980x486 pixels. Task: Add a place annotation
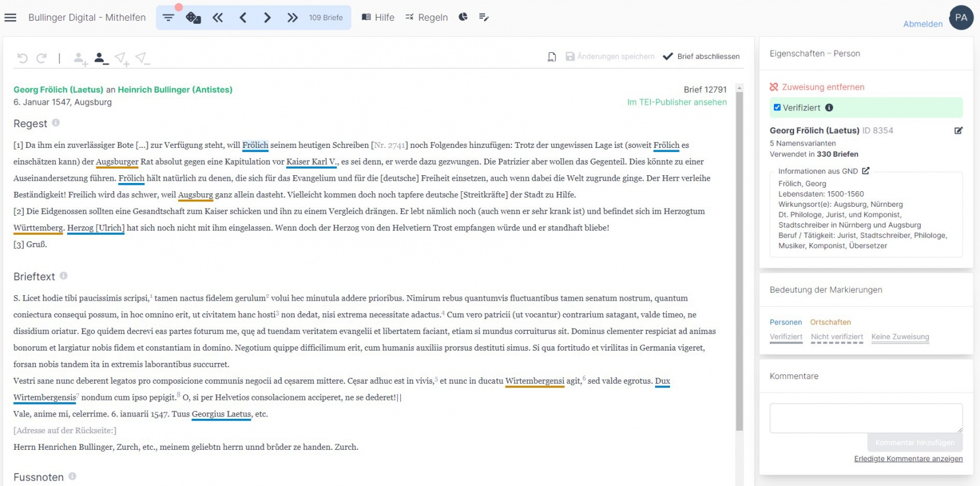(122, 58)
